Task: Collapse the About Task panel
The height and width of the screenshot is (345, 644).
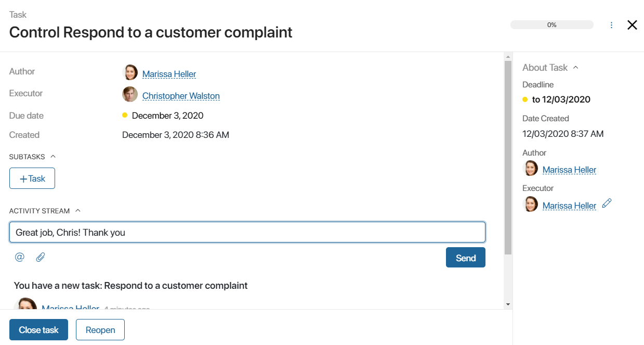Action: click(575, 68)
